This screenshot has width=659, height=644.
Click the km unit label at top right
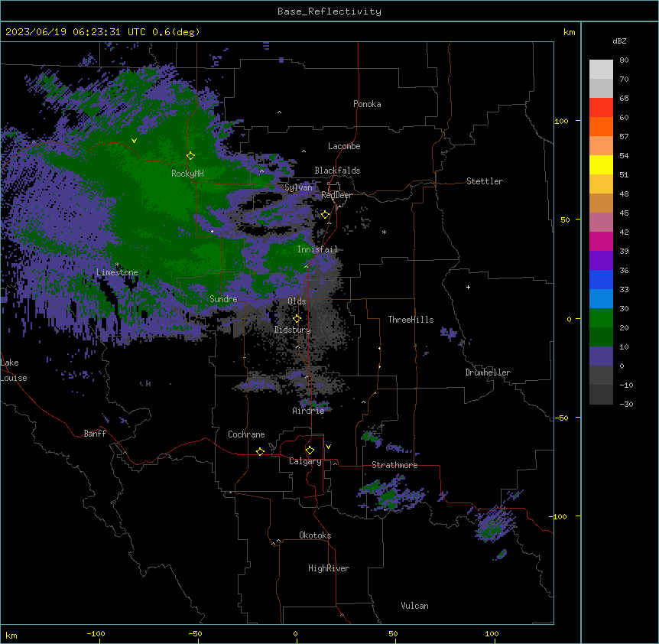(570, 32)
